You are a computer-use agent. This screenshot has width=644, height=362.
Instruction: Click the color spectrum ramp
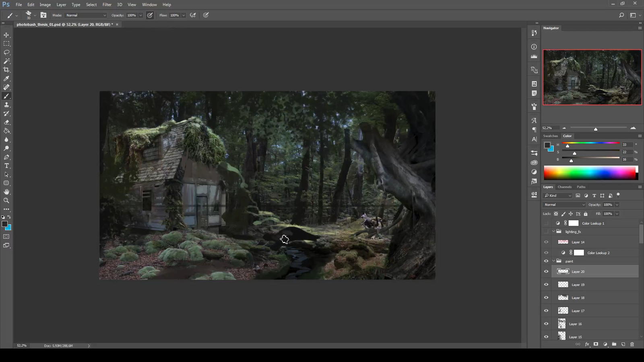pos(591,173)
